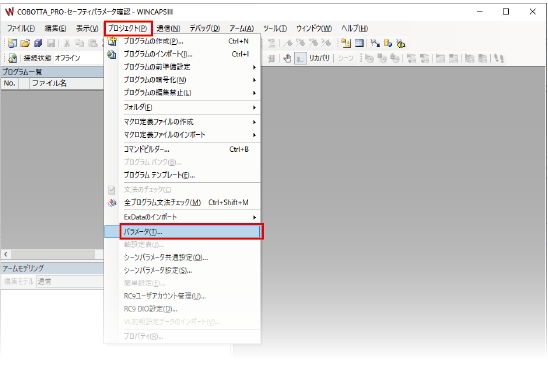Click the blue window panel toolbar icon
The width and height of the screenshot is (548, 372).
359,43
